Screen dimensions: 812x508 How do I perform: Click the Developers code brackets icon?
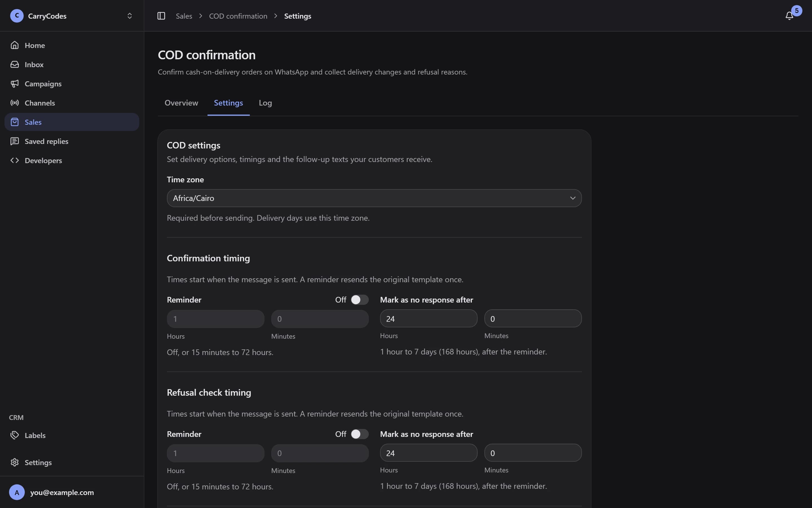tap(14, 160)
